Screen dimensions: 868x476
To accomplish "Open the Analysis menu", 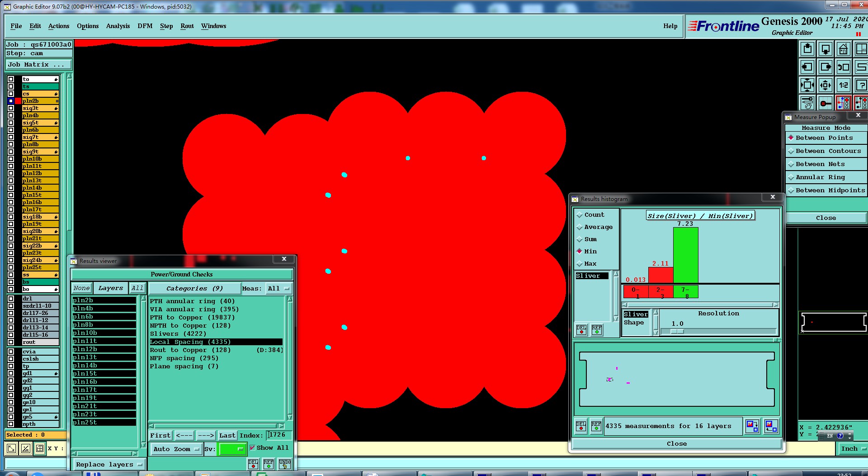I will [x=118, y=26].
